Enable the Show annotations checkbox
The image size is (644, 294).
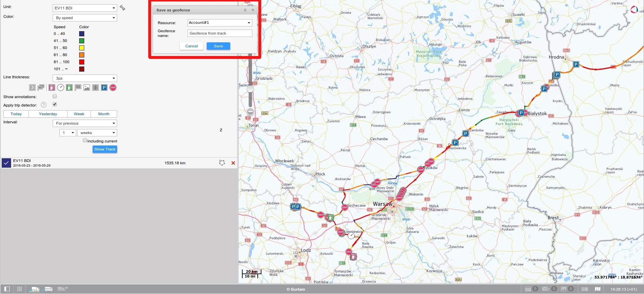(55, 96)
